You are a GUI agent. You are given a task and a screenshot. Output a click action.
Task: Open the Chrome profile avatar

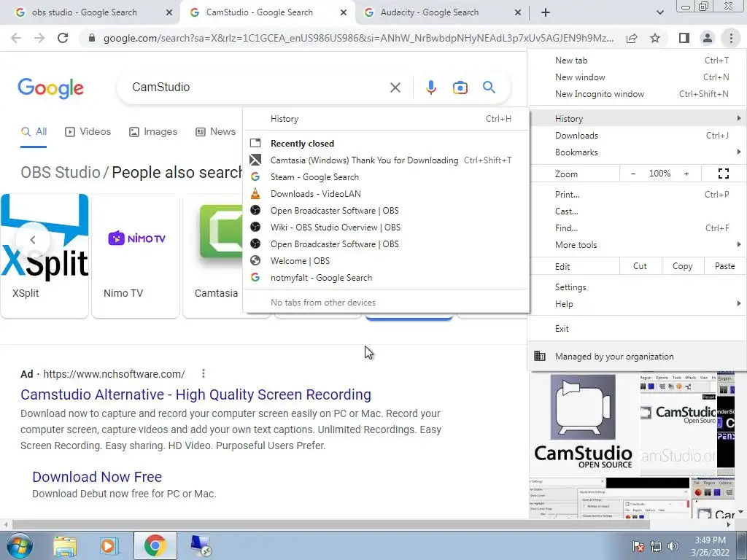[x=708, y=38]
